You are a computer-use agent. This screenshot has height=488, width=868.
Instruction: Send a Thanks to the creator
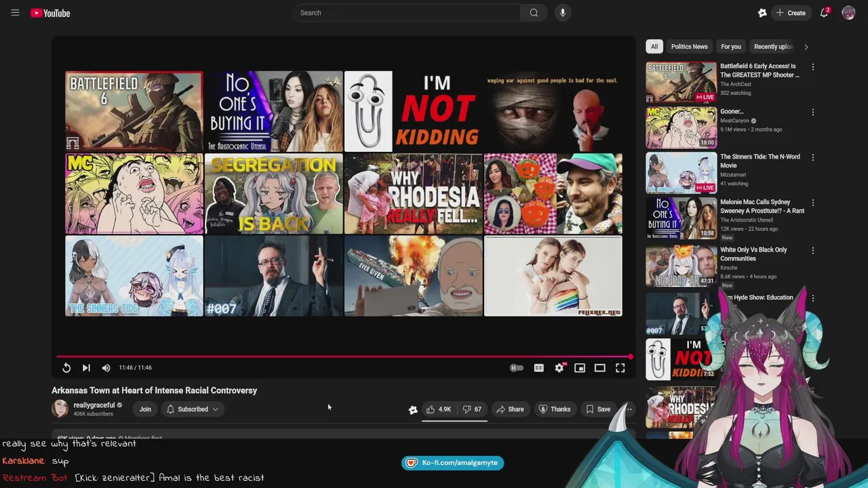click(554, 409)
